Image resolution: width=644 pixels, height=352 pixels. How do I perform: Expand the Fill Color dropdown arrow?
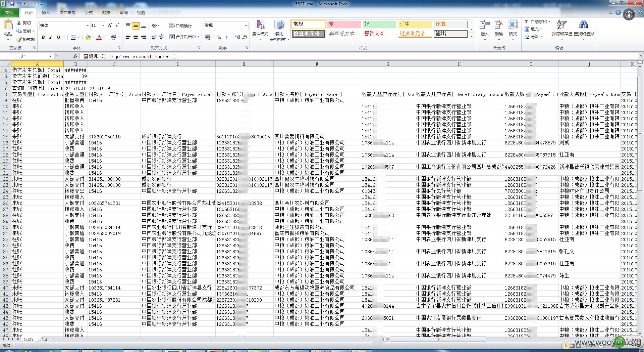coord(93,37)
